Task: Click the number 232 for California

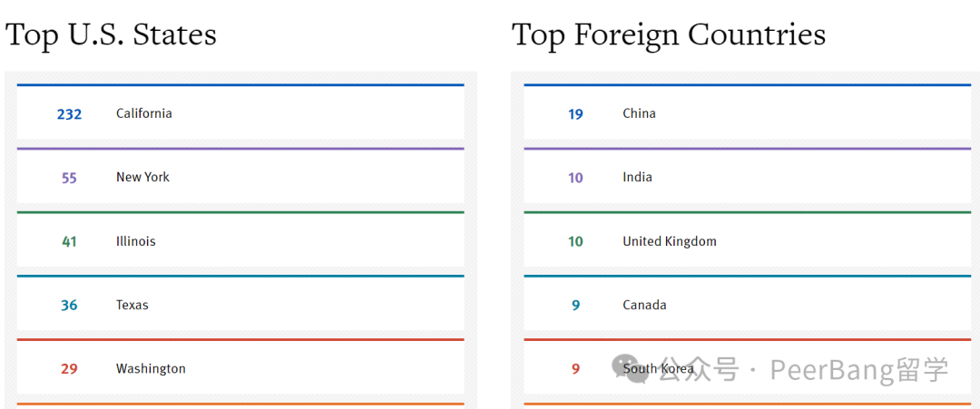Action: coord(69,114)
